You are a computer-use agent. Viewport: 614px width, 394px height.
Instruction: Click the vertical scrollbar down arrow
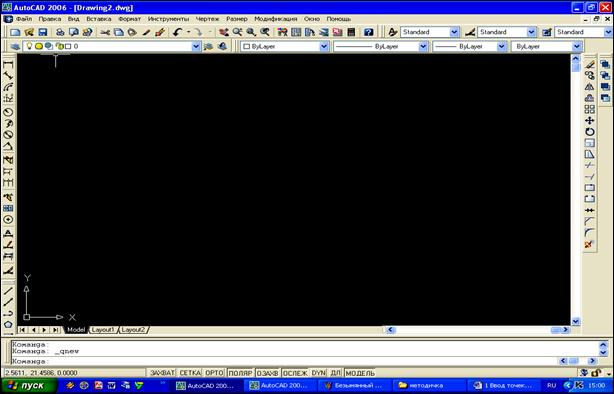tap(576, 322)
